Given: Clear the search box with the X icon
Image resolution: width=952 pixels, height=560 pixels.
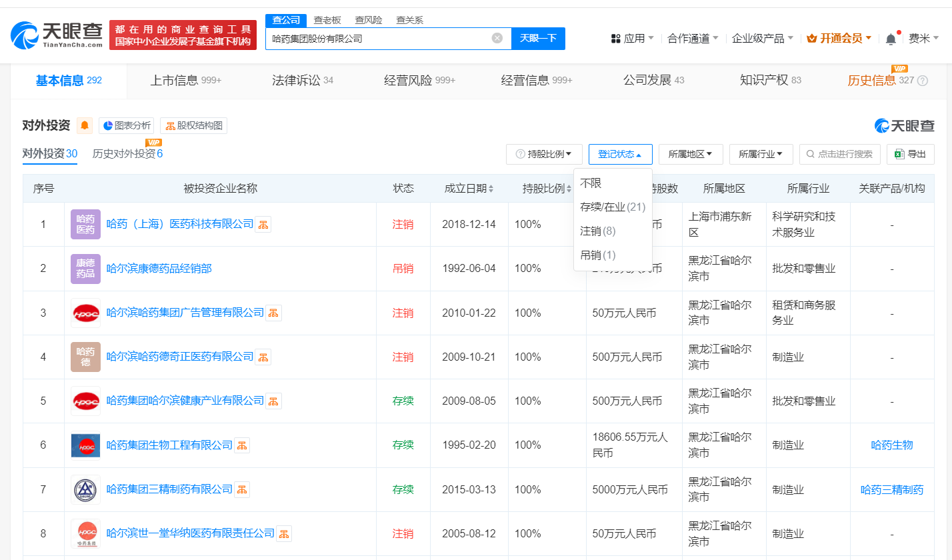Looking at the screenshot, I should tap(497, 38).
